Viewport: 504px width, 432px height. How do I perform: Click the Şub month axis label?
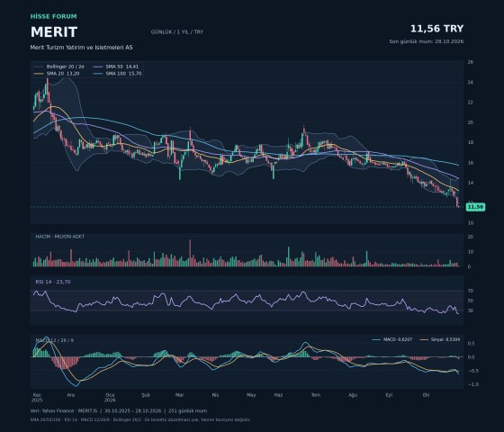click(x=146, y=395)
